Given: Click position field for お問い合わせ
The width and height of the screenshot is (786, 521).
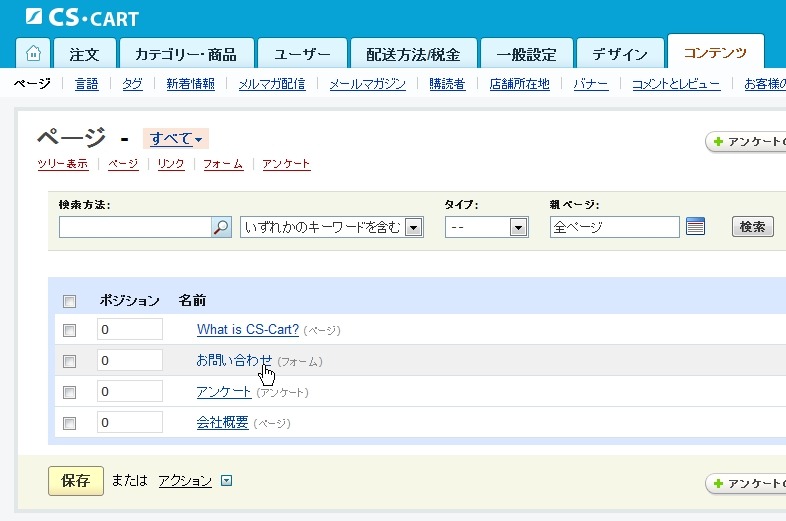Looking at the screenshot, I should (x=130, y=361).
